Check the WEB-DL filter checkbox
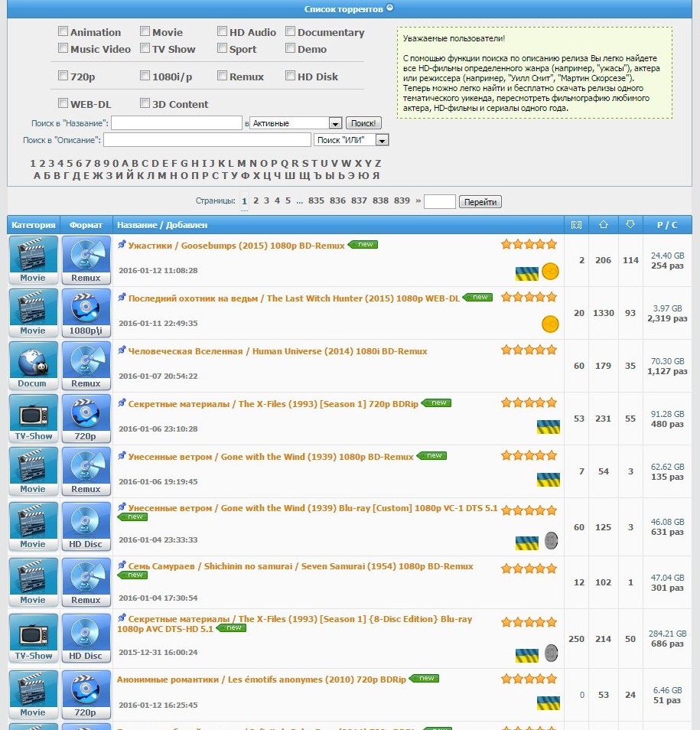 63,103
